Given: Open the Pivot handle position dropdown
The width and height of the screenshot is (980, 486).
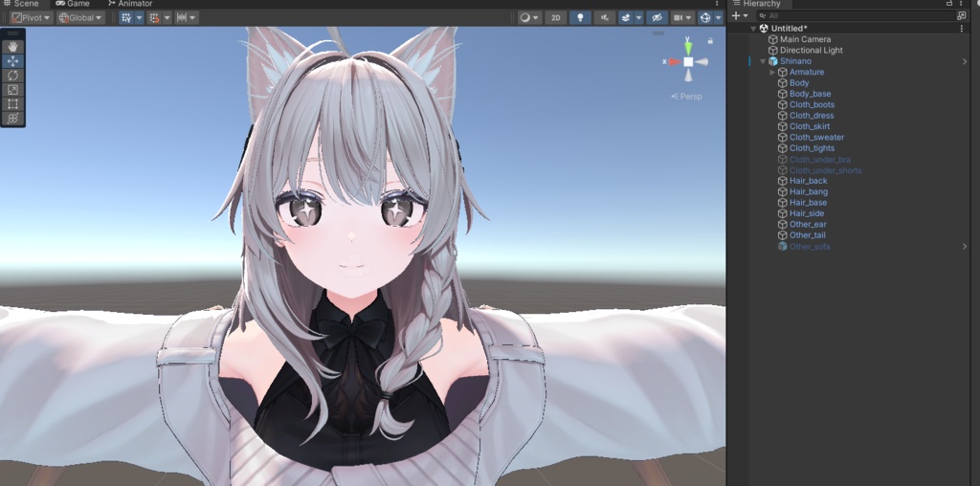Looking at the screenshot, I should point(32,17).
